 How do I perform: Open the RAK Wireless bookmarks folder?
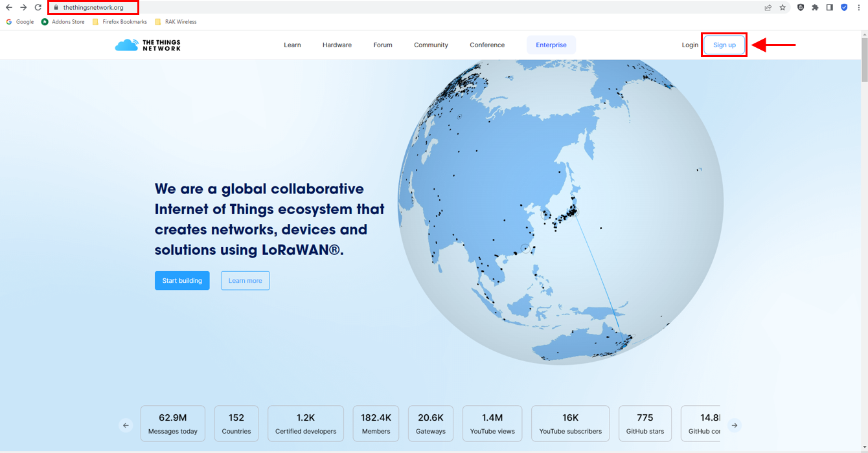click(x=176, y=22)
